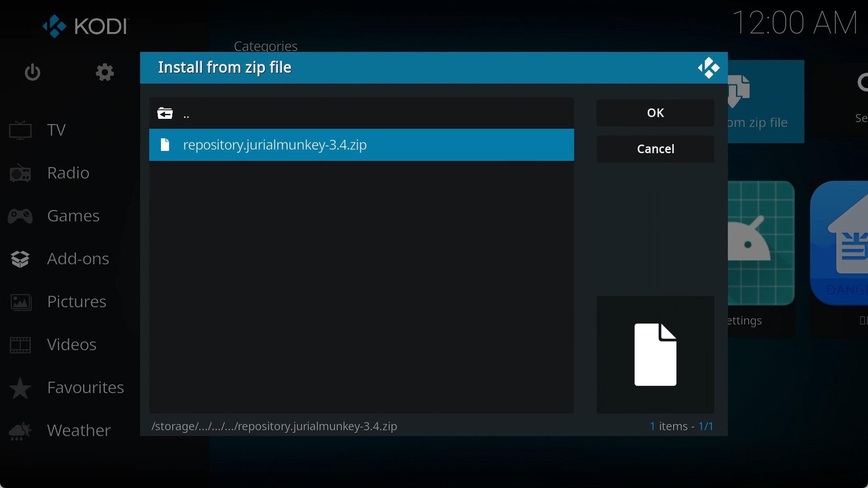The height and width of the screenshot is (488, 868).
Task: Open Kodi settings gear icon
Action: click(105, 73)
